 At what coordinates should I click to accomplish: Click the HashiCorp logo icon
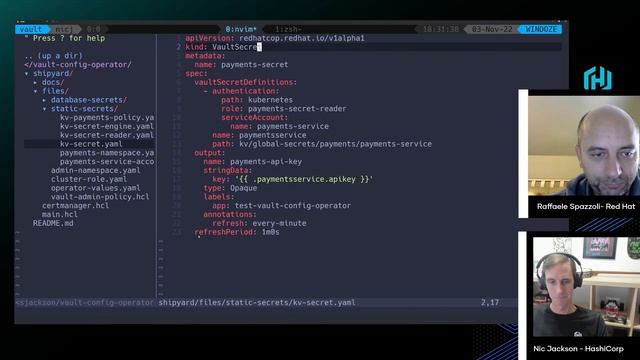pyautogui.click(x=598, y=78)
